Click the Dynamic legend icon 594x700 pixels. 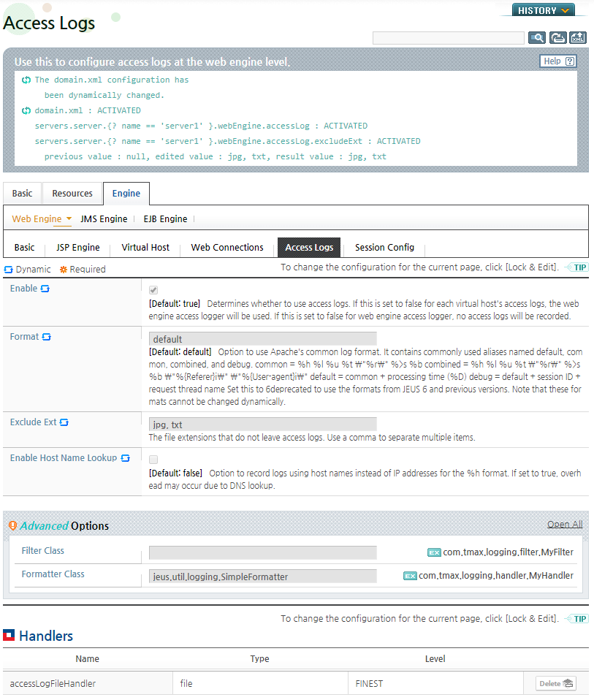coord(9,270)
